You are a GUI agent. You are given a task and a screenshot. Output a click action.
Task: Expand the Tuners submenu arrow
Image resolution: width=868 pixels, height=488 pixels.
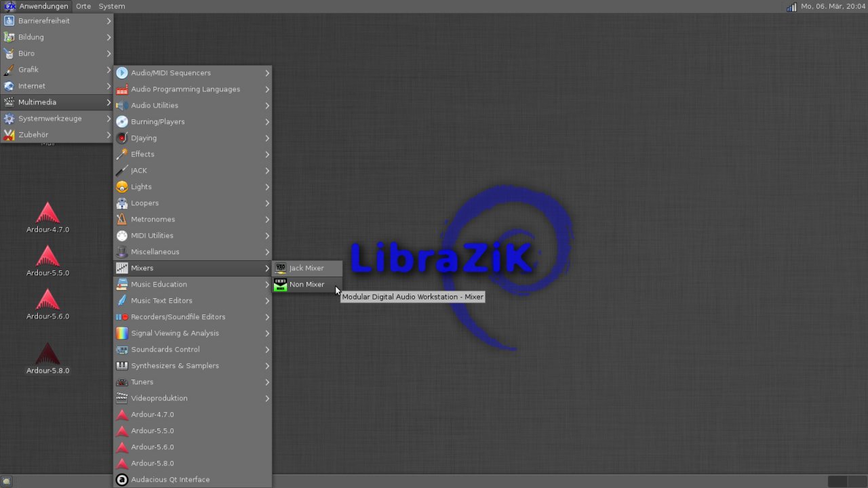(x=267, y=382)
